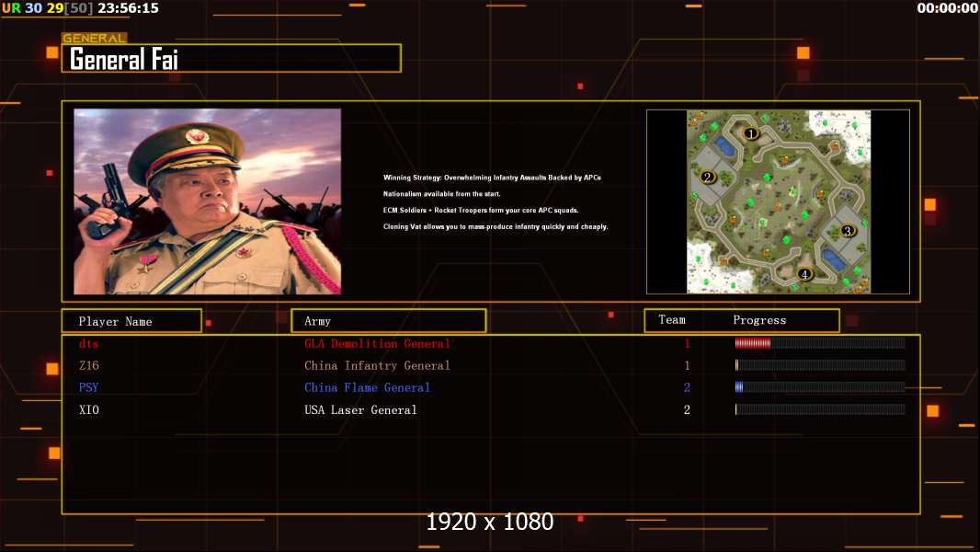Viewport: 980px width, 552px height.
Task: Click team number for PSY row
Action: point(687,387)
